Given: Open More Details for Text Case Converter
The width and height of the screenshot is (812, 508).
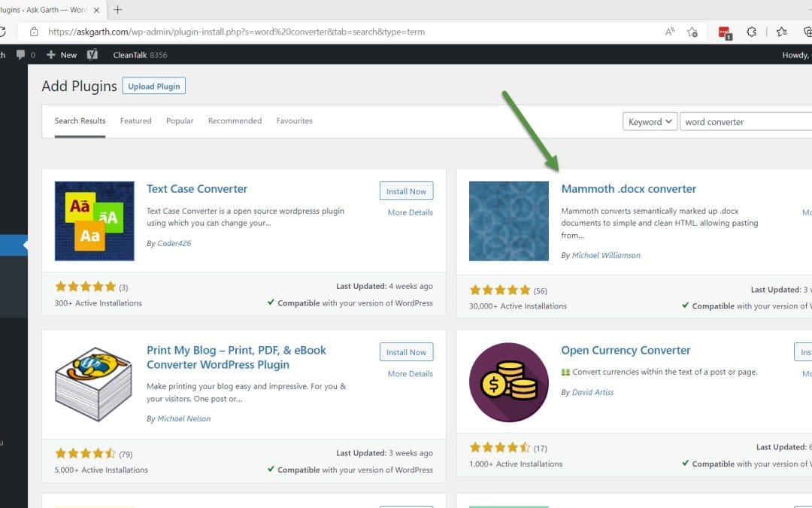Looking at the screenshot, I should point(411,212).
